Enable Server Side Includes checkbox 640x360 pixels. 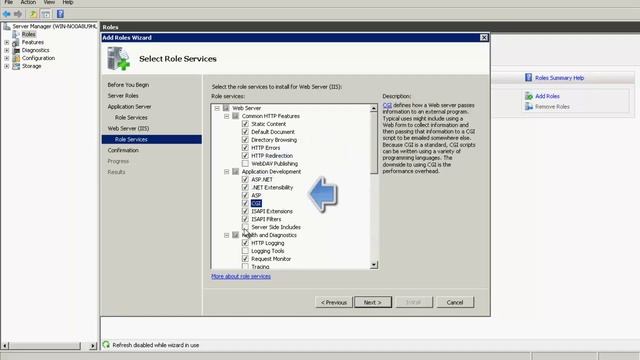click(x=245, y=227)
